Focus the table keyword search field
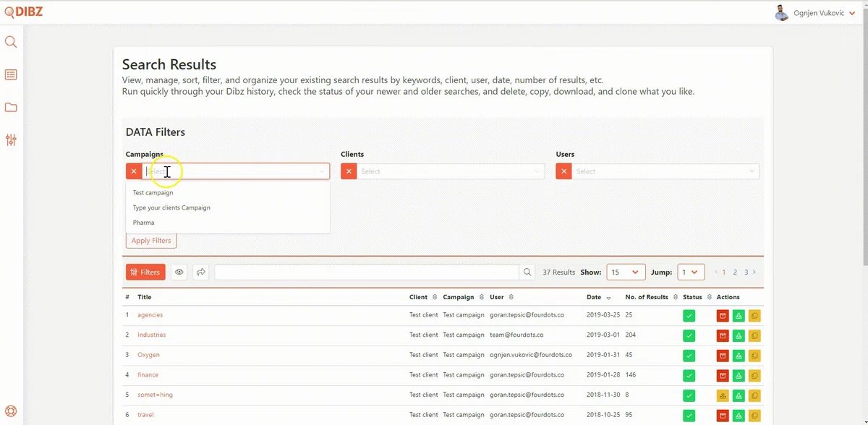 click(x=367, y=272)
